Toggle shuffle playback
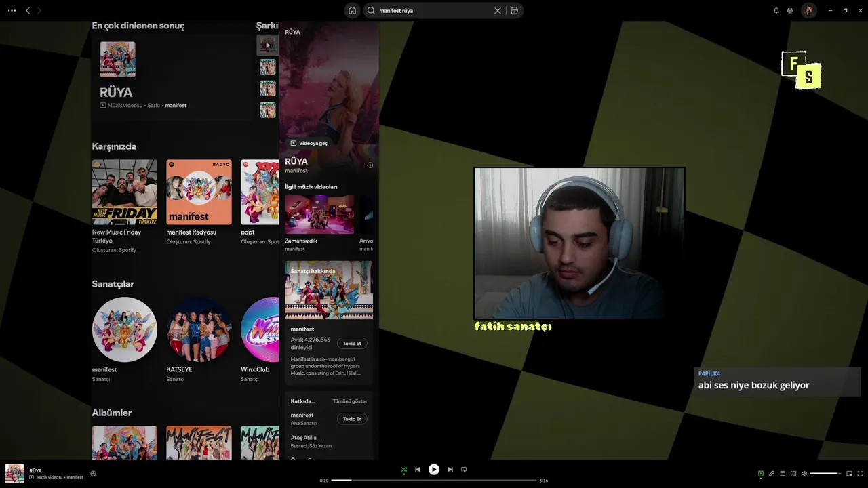Image resolution: width=868 pixels, height=488 pixels. [x=403, y=470]
